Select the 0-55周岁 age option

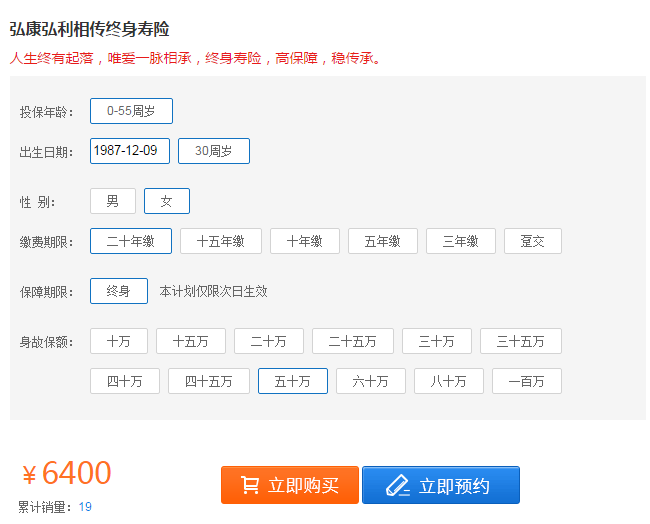point(131,111)
